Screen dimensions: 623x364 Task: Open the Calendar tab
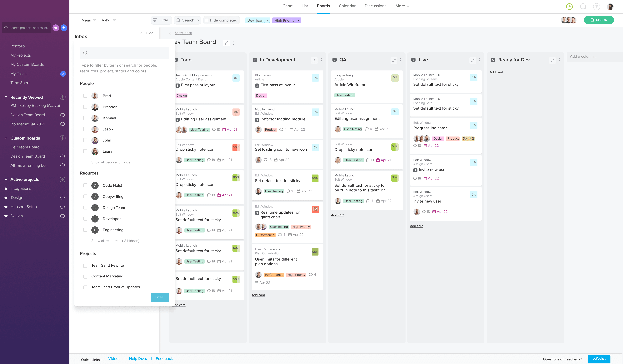point(347,6)
